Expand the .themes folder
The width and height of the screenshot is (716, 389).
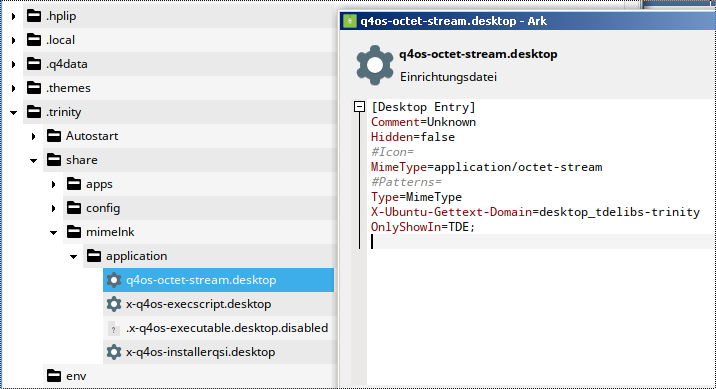13,88
